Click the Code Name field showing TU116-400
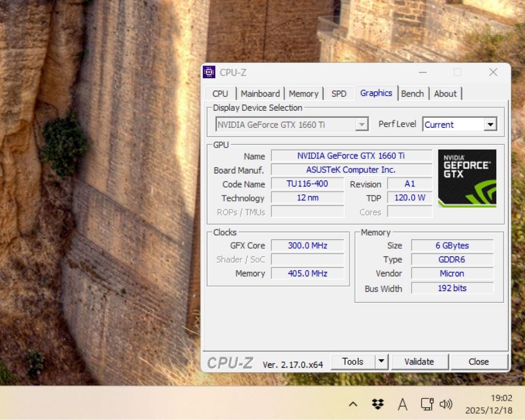525x420 pixels. pos(307,184)
